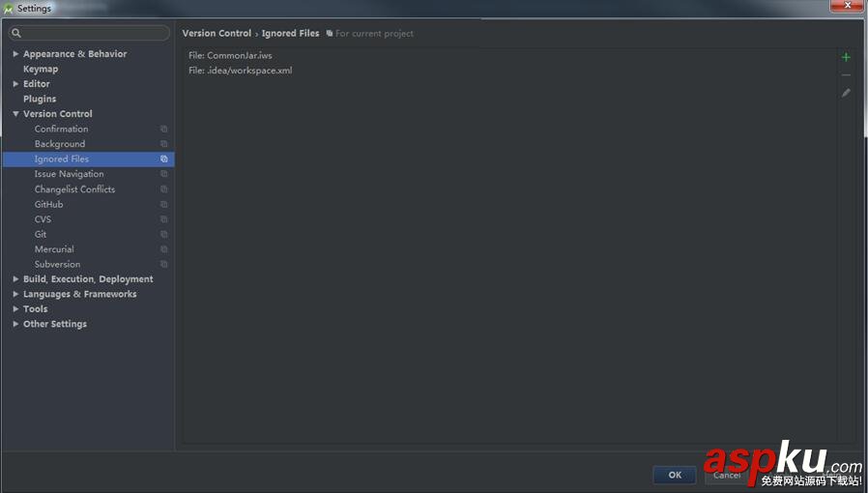Open the Keymap settings page
The height and width of the screenshot is (493, 868).
pyautogui.click(x=41, y=70)
